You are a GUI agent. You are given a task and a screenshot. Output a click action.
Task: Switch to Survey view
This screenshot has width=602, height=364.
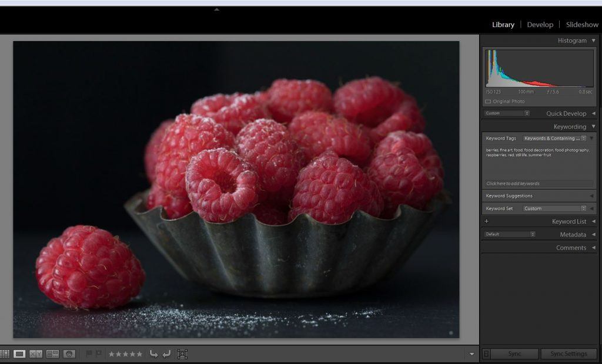point(52,354)
